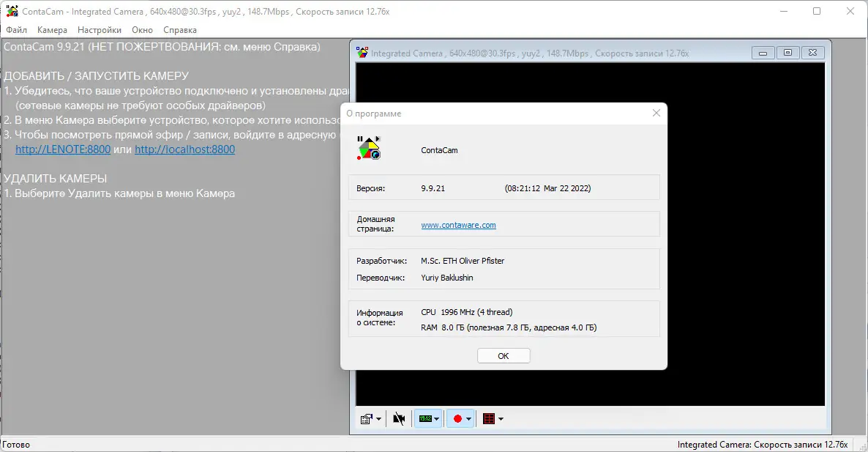The width and height of the screenshot is (868, 452).
Task: Minimize the main ContaCam window
Action: [x=784, y=11]
